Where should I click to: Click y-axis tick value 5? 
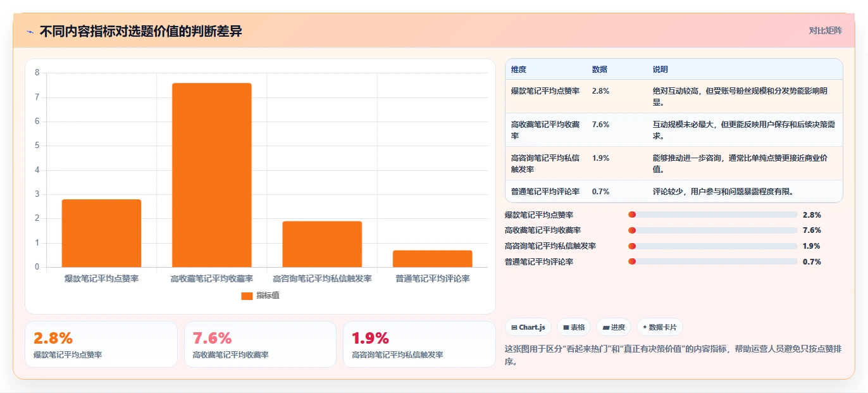point(37,146)
